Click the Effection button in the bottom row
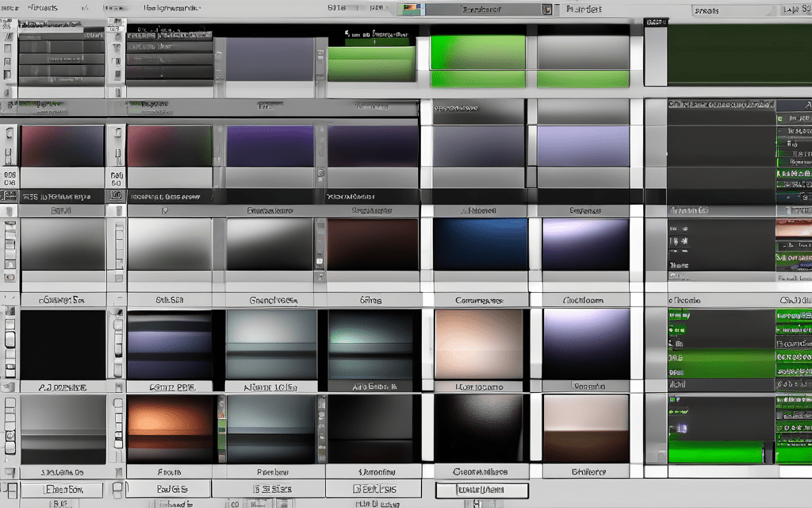 click(61, 490)
